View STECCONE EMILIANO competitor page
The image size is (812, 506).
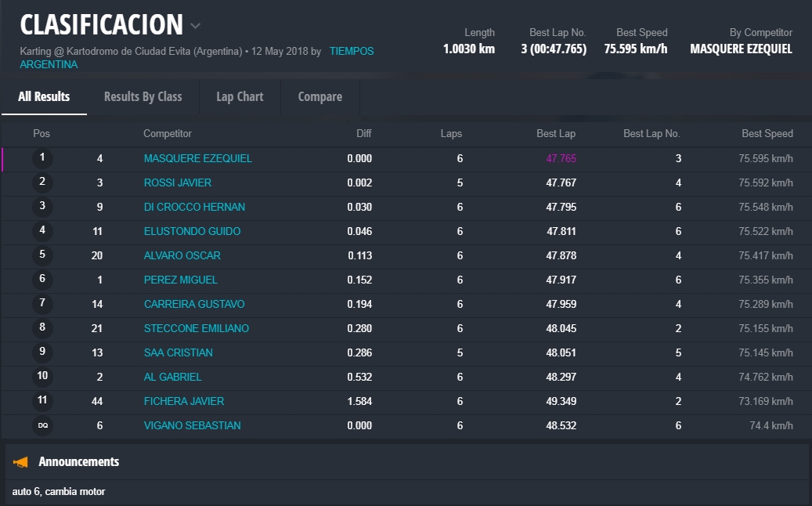pos(196,328)
